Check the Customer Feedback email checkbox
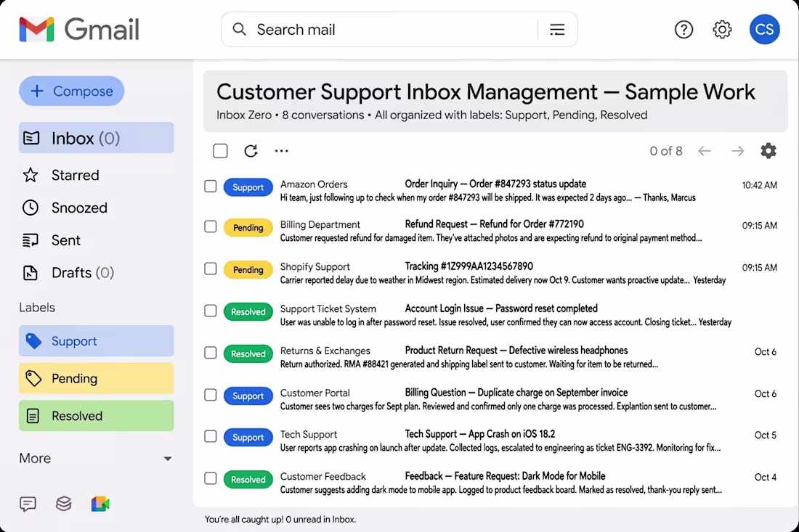Screen dimensions: 799x532 click(211, 478)
